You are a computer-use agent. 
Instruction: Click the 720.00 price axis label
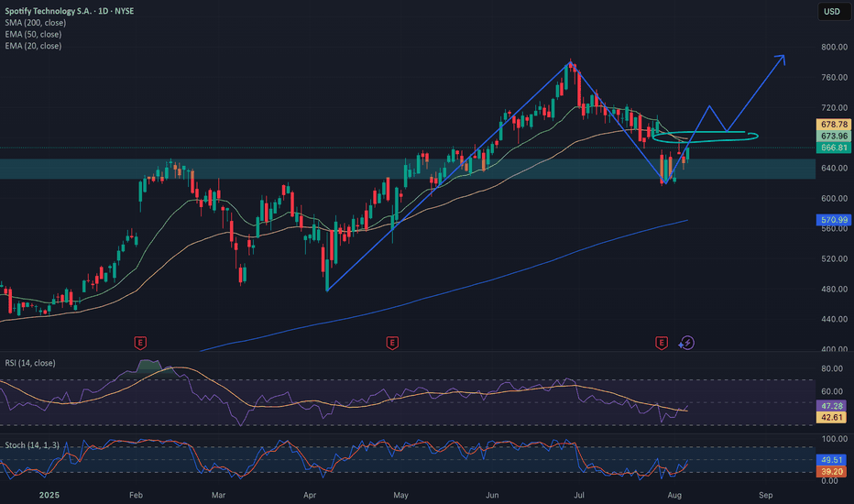pos(835,107)
